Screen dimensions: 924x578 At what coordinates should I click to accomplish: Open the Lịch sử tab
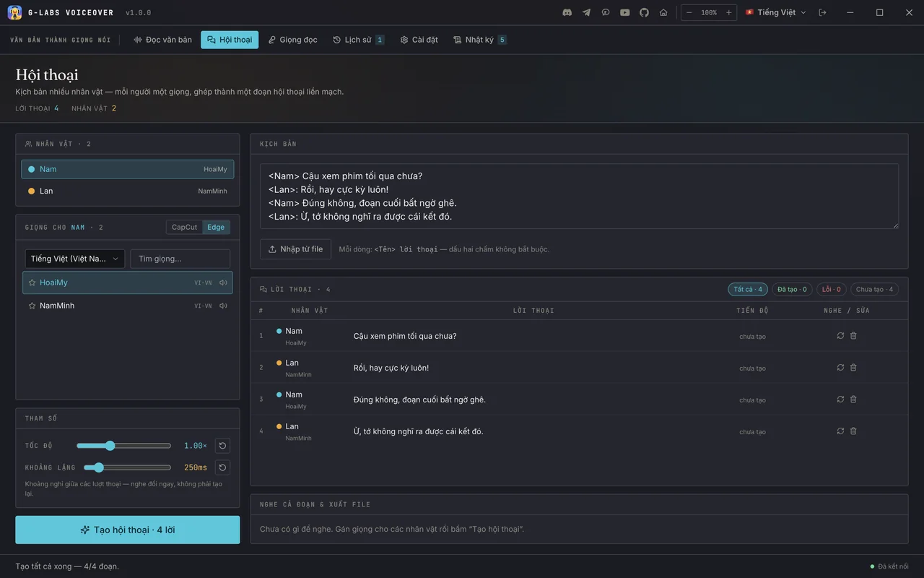coord(359,40)
